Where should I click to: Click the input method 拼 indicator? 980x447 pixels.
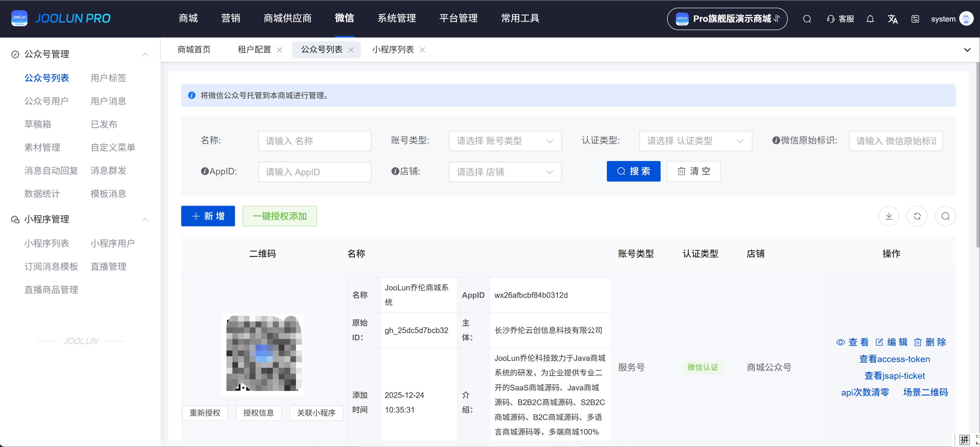[964, 440]
